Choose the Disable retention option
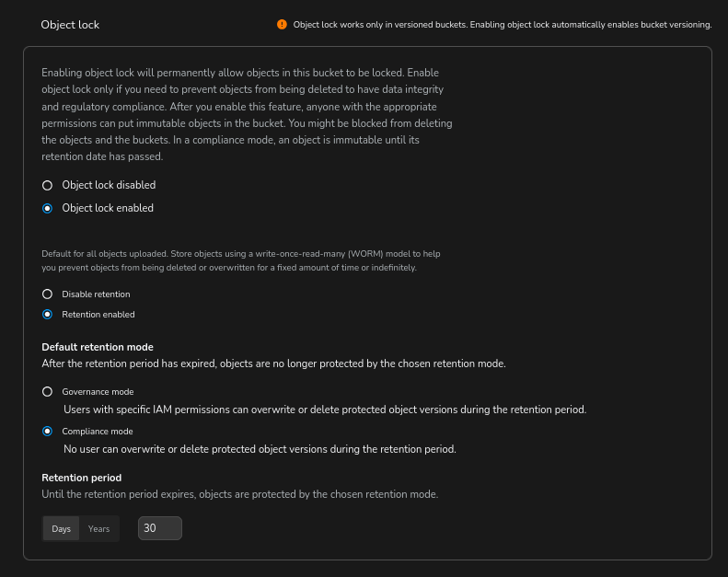This screenshot has width=728, height=577. pyautogui.click(x=48, y=294)
